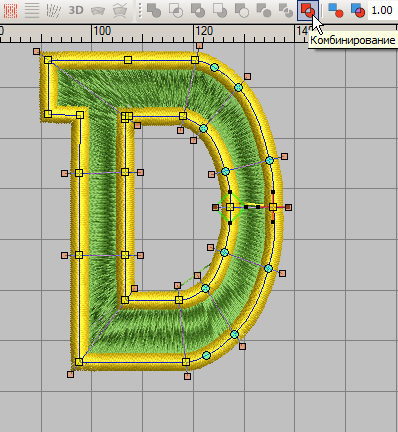
Task: Click the blue square with red circle icon
Action: click(335, 10)
